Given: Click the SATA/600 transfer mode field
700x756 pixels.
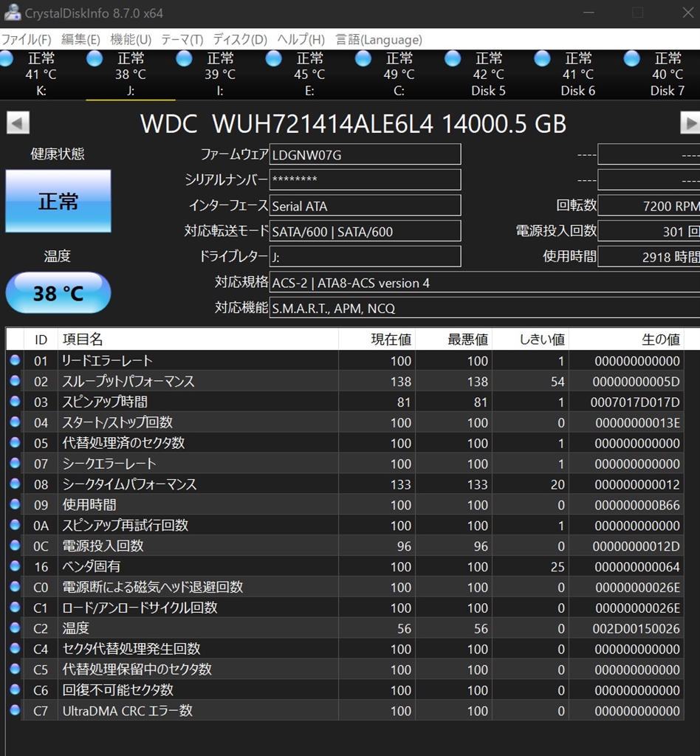Looking at the screenshot, I should [x=365, y=231].
